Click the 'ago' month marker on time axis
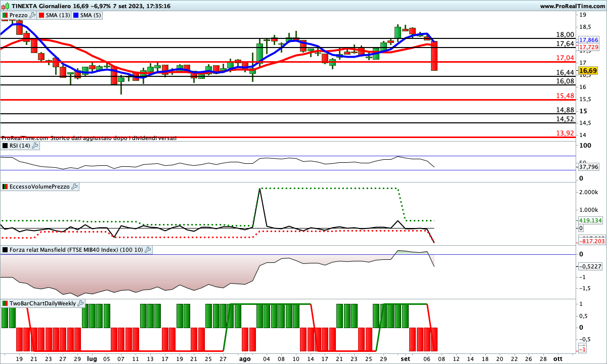Screen dimensions: 607x364 pos(245,358)
